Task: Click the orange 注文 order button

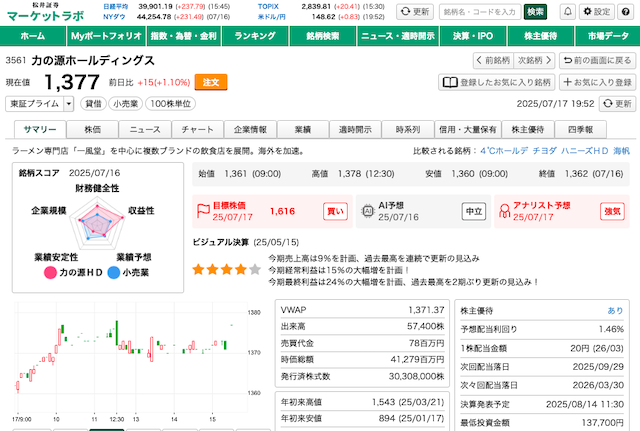Action: pos(211,82)
